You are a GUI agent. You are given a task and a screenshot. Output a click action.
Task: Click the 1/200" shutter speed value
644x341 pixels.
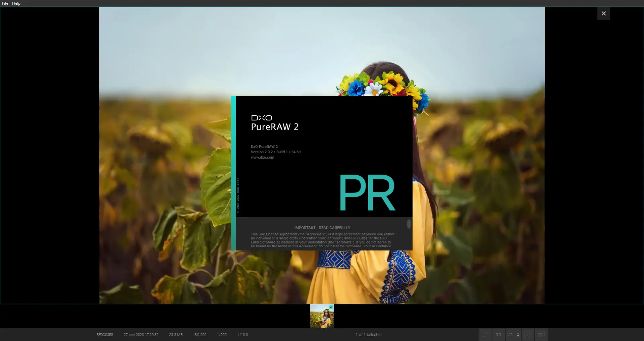tap(222, 335)
